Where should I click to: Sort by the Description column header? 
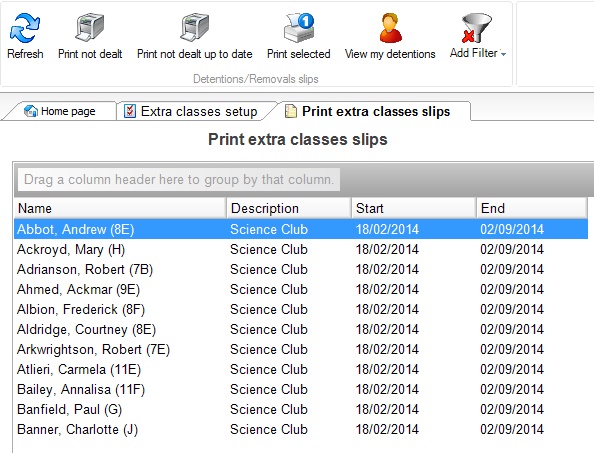click(289, 208)
